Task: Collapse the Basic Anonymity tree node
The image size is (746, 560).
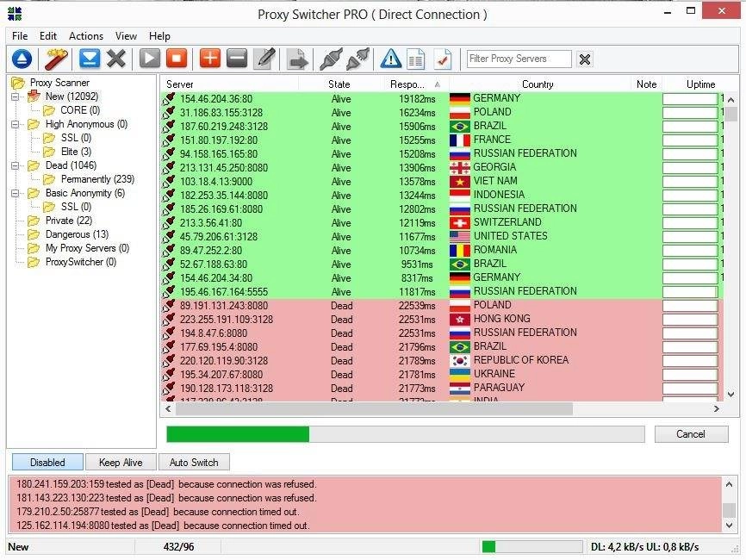Action: pos(16,193)
